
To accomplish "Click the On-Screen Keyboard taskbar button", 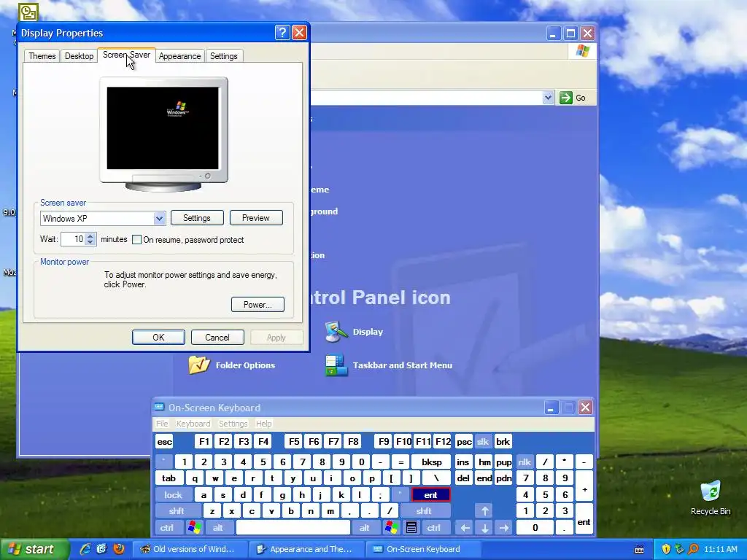I will (424, 549).
